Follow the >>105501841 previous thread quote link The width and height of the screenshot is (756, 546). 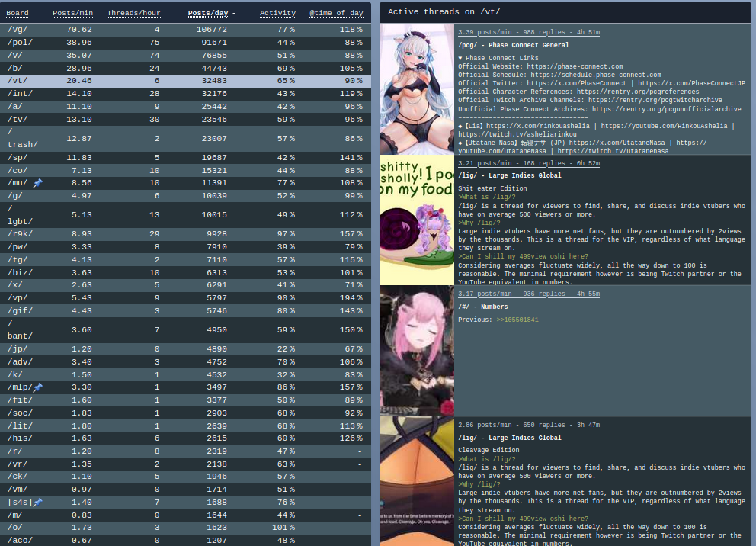(x=517, y=320)
